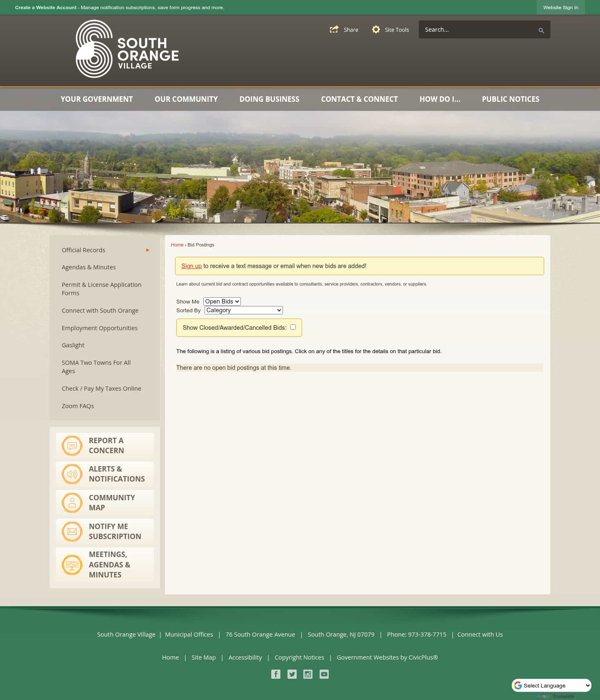Screen dimensions: 600x700
Task: Enable Show Closed/Awarded/Cancelled Bids checkbox
Action: (x=293, y=327)
